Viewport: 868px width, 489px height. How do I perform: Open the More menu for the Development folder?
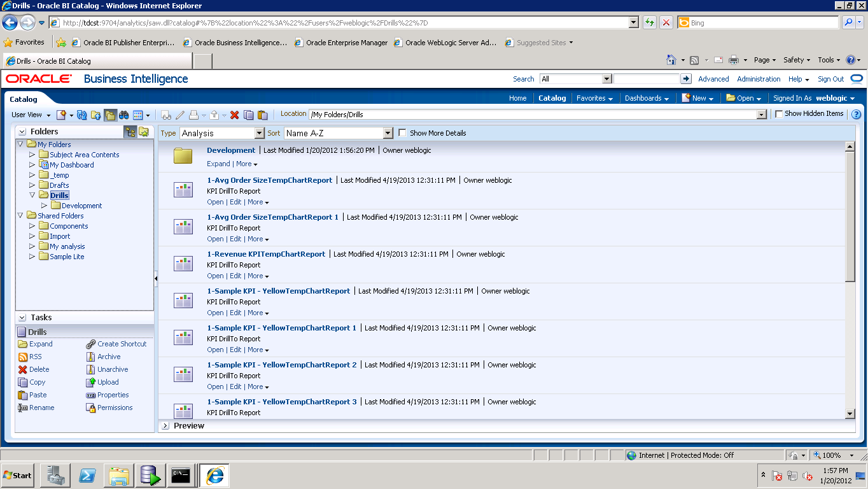246,164
